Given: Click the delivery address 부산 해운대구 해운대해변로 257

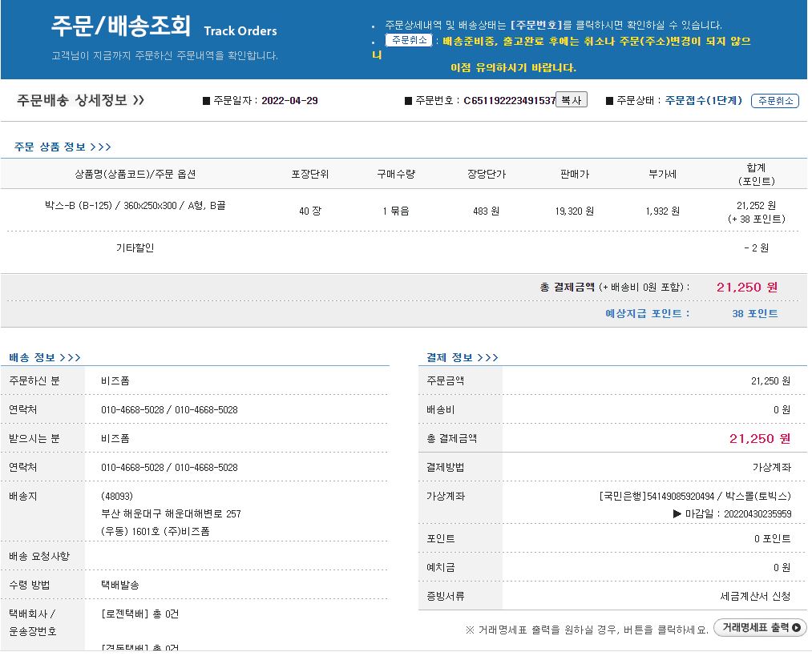Looking at the screenshot, I should 171,513.
